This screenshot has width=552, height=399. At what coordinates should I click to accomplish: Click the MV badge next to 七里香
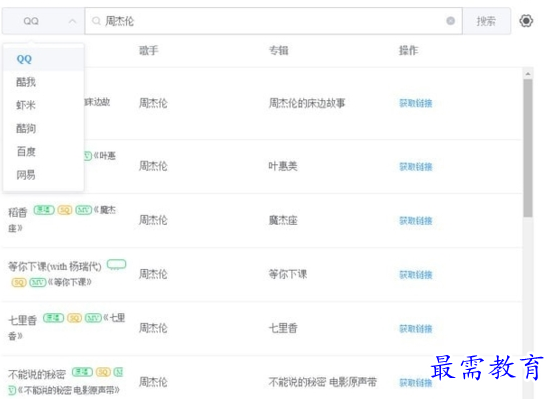[93, 318]
